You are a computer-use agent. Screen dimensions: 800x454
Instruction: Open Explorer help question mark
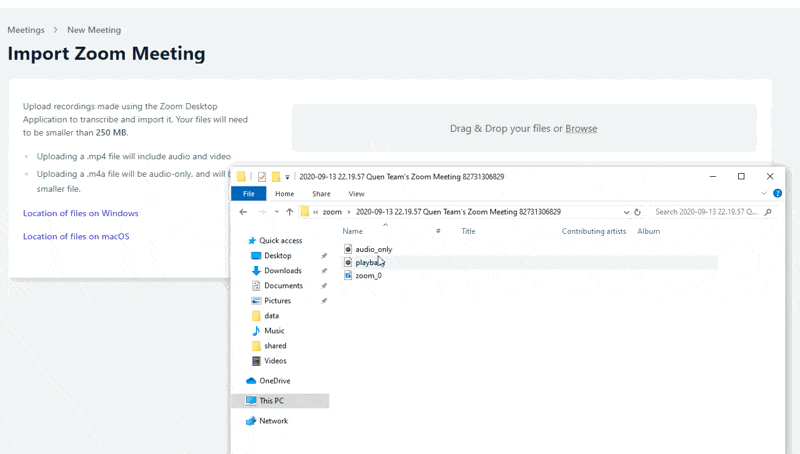click(777, 193)
